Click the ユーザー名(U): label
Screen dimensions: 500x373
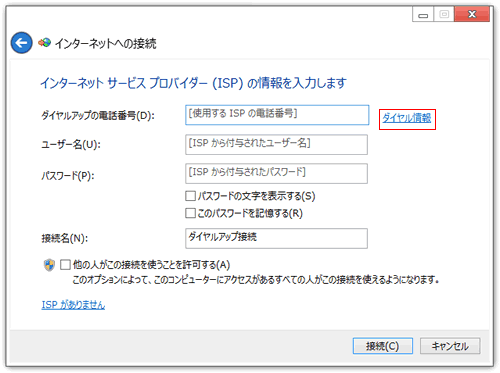(x=71, y=145)
